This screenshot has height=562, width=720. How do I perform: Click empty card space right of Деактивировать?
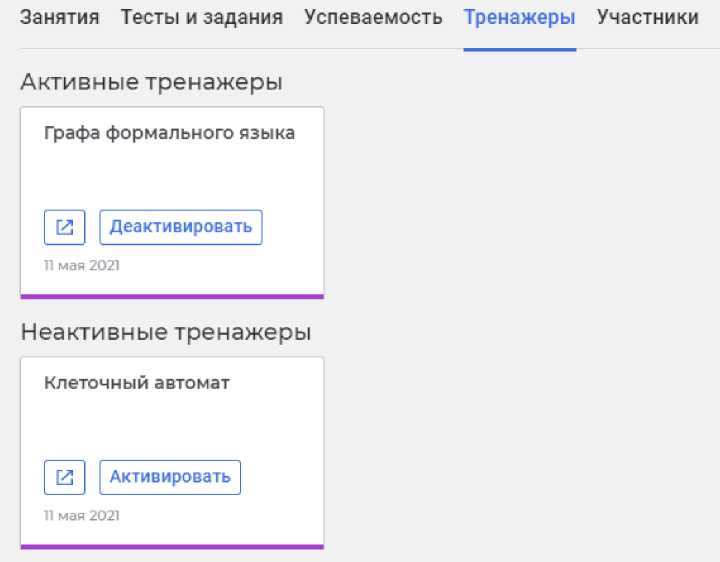292,227
